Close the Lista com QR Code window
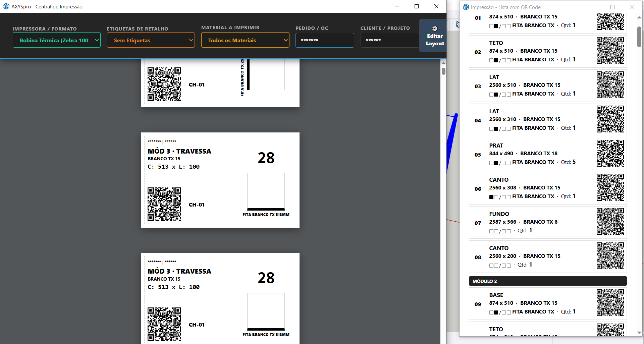Viewport: 644px width, 344px height. pyautogui.click(x=632, y=7)
